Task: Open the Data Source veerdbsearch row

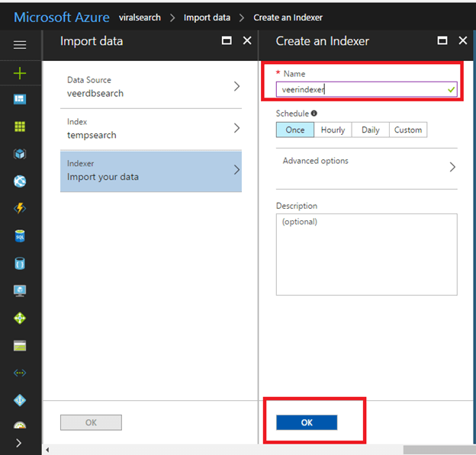Action: pyautogui.click(x=151, y=87)
